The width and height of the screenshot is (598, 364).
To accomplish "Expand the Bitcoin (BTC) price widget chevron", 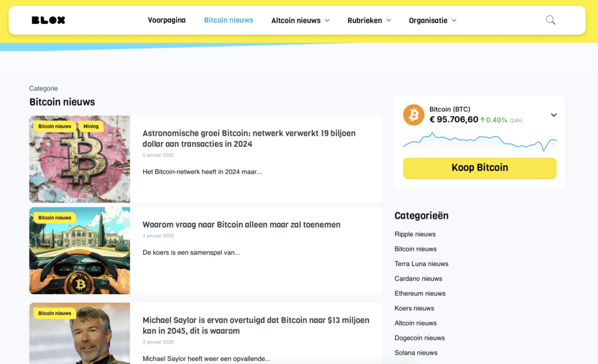I will click(x=553, y=115).
